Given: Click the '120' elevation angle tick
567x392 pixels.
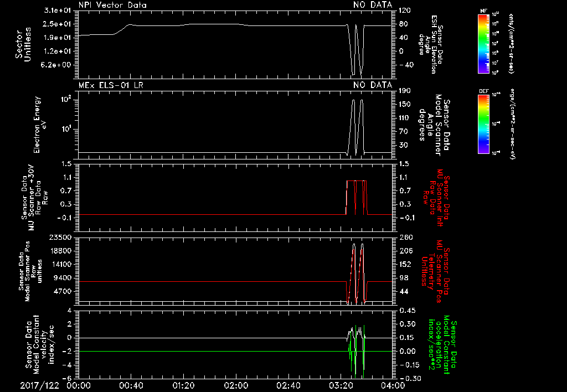Looking at the screenshot, I should [405, 10].
